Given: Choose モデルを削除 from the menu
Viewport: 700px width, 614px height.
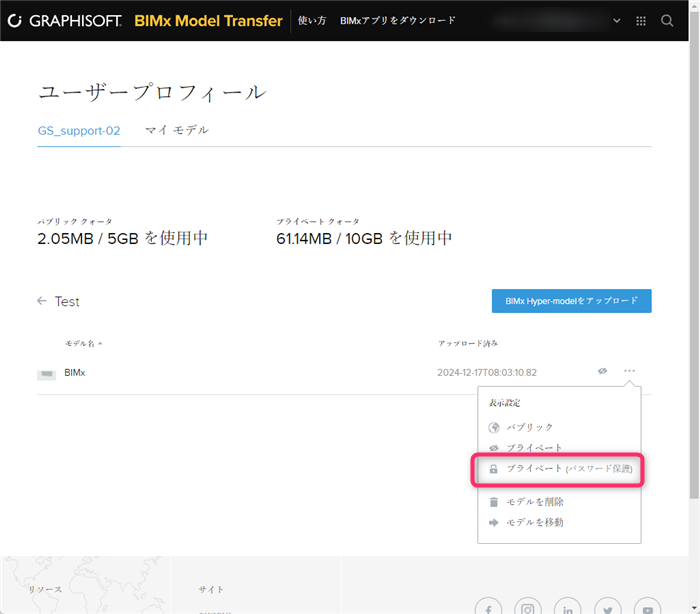Looking at the screenshot, I should [526, 502].
